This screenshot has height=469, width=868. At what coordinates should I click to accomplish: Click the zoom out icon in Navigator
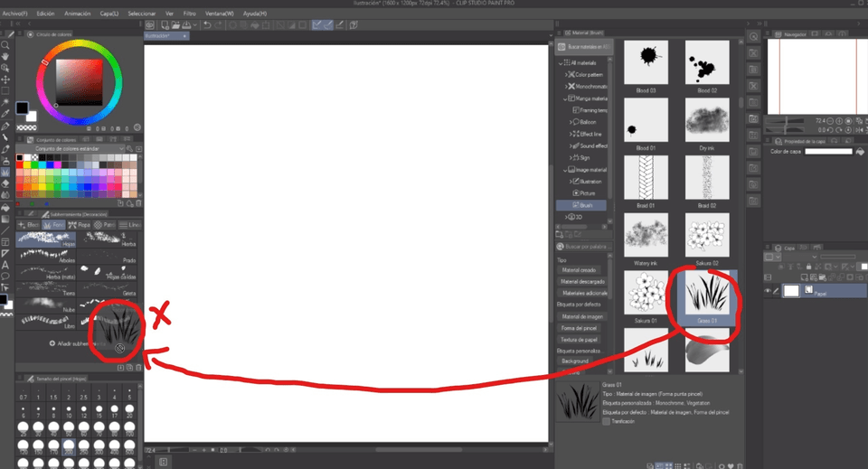830,120
